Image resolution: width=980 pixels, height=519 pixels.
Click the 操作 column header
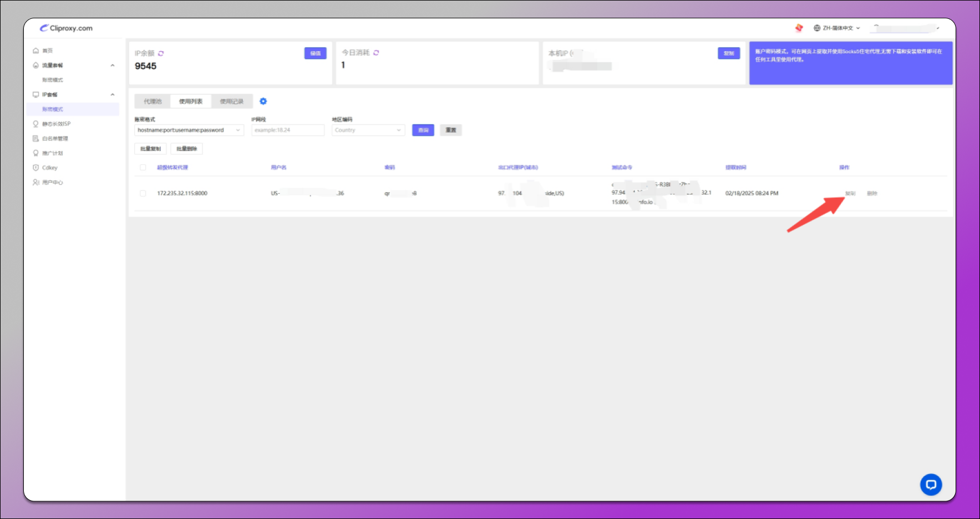pos(845,168)
